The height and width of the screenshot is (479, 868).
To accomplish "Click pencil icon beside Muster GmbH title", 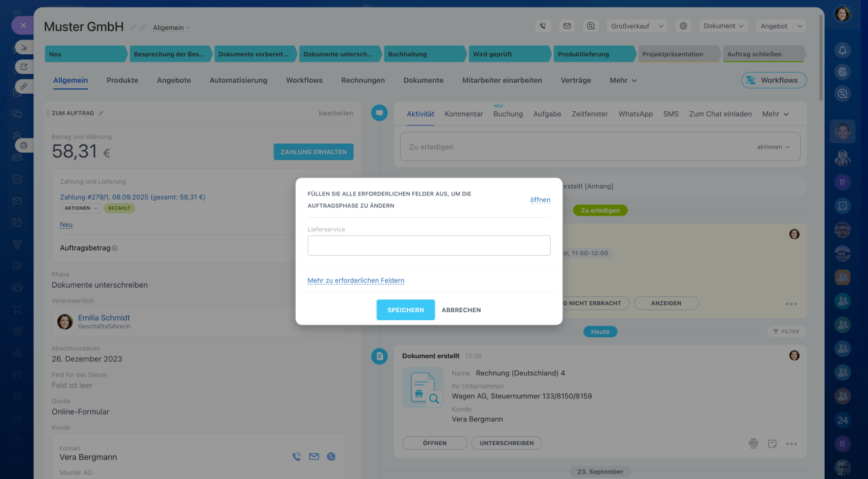I will (x=133, y=28).
